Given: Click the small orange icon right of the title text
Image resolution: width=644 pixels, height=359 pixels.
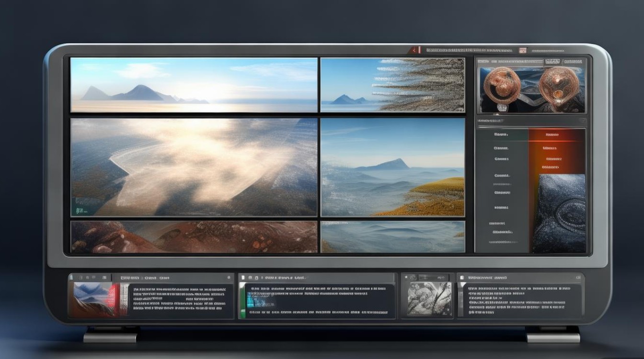Looking at the screenshot, I should click(522, 50).
